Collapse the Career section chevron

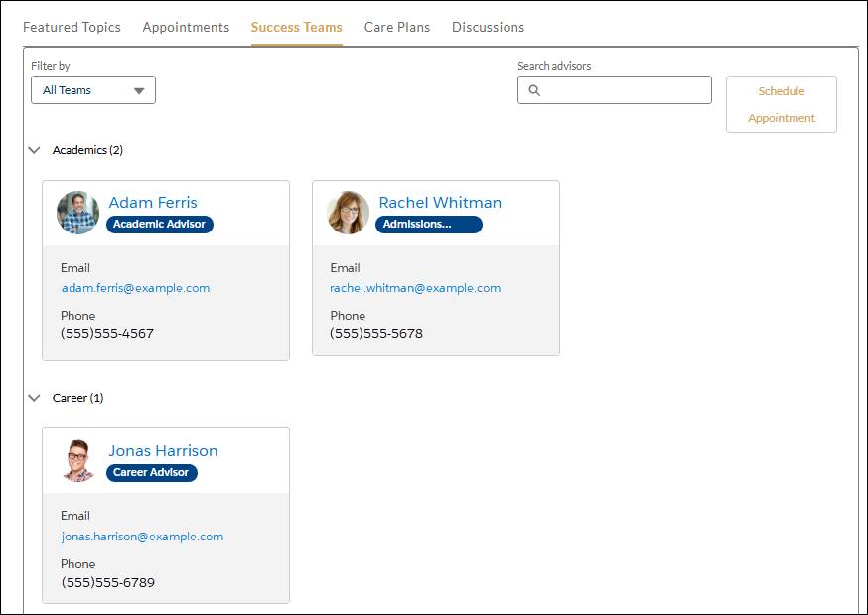click(x=35, y=398)
